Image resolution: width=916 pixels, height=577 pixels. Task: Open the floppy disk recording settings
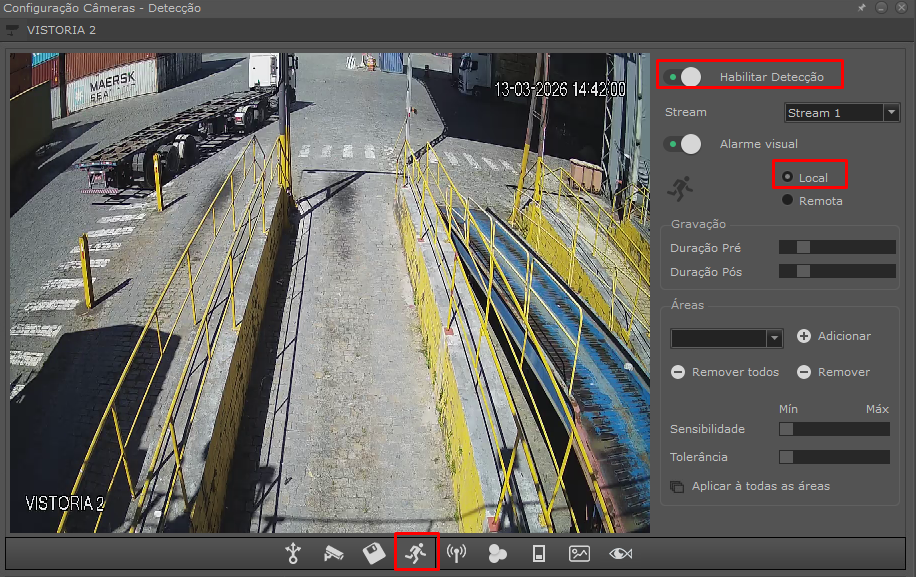tap(374, 553)
